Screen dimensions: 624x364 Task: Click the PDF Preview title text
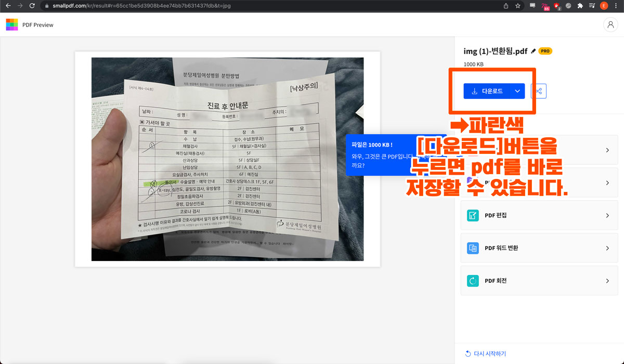click(38, 25)
